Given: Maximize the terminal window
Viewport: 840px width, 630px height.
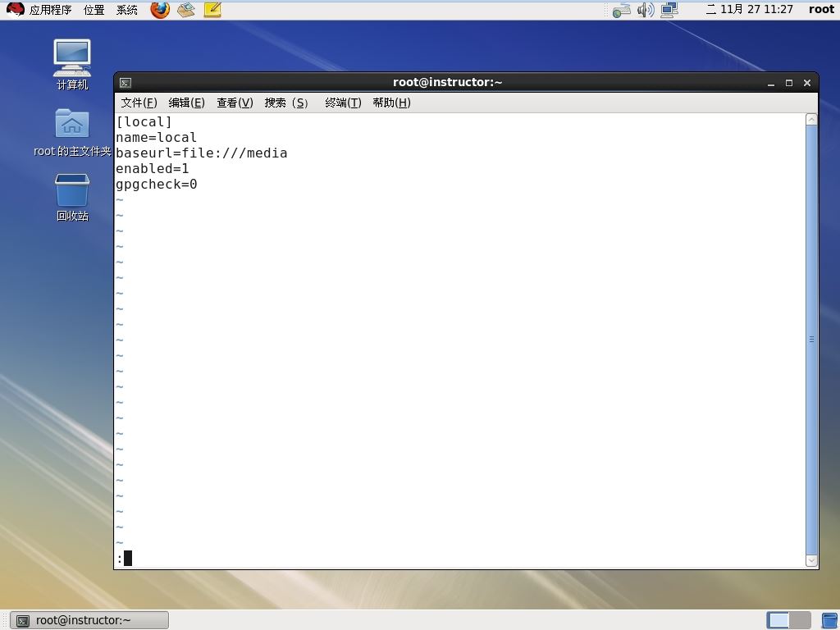Looking at the screenshot, I should pos(789,83).
